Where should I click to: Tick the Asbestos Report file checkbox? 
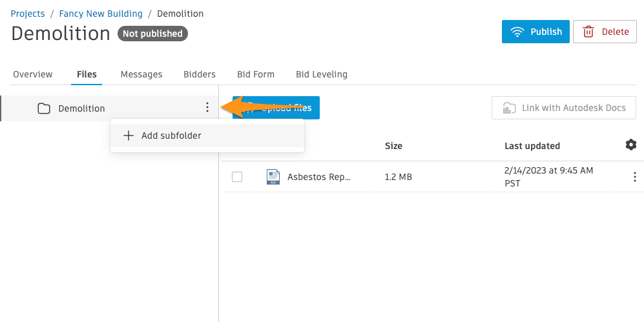pos(237,177)
